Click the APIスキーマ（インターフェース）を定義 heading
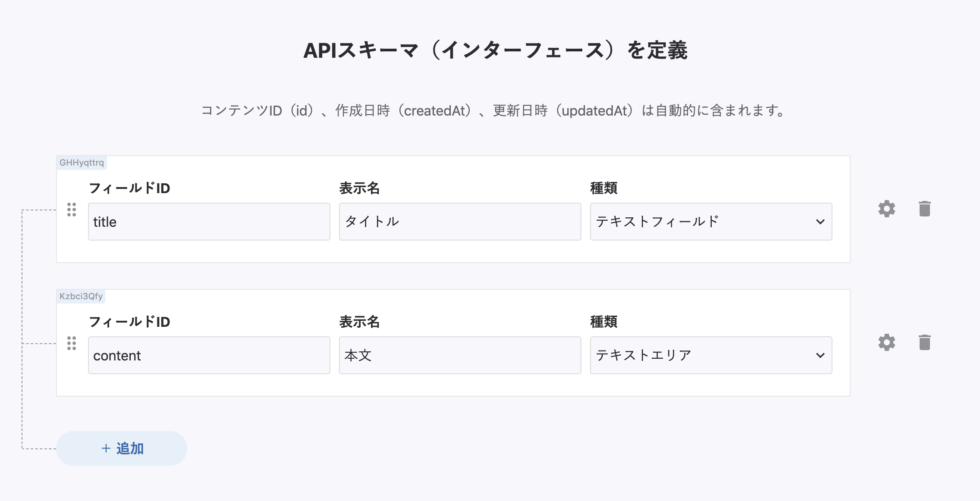The width and height of the screenshot is (980, 501). coord(495,50)
